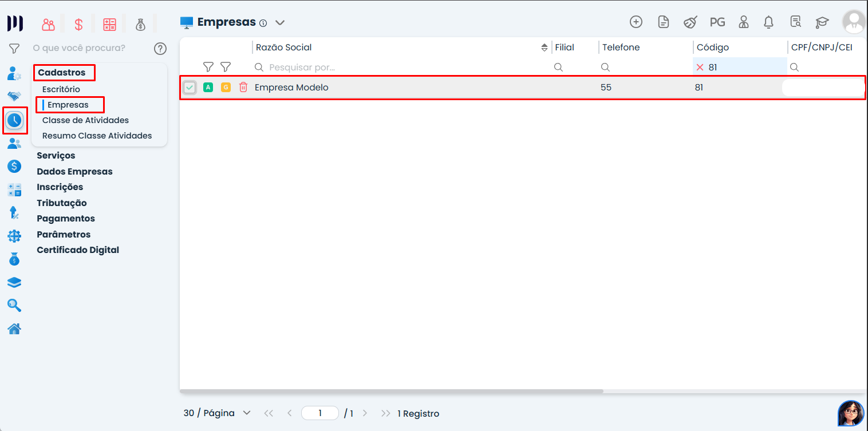Open the Empresas menu item
The height and width of the screenshot is (431, 868).
(x=68, y=105)
